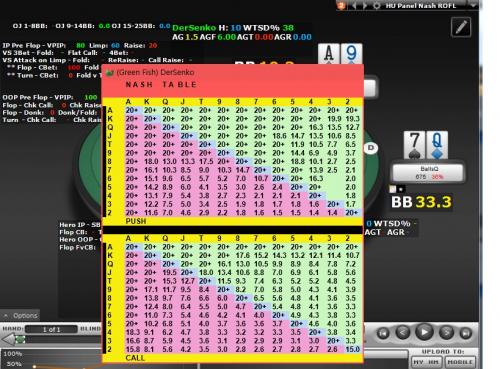Expand the HU Panel Nash ROFL dropdown
This screenshot has width=500, height=369.
pyautogui.click(x=473, y=5)
